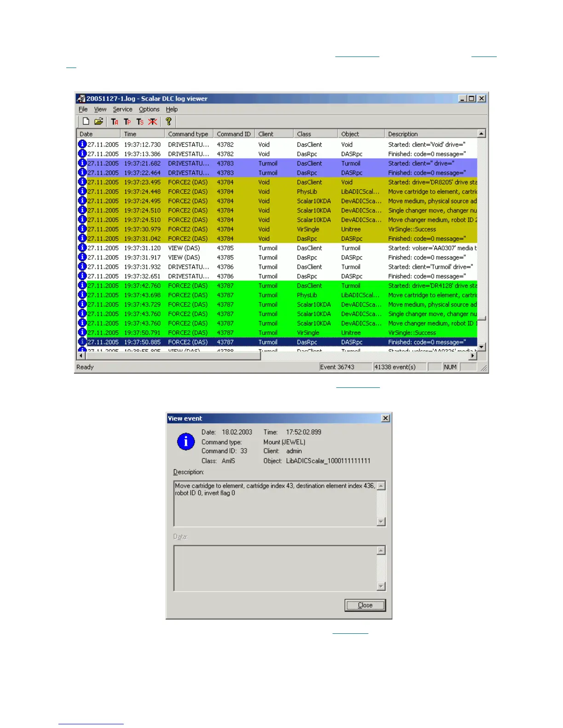Open the Help menu
The width and height of the screenshot is (563, 728).
click(x=172, y=109)
